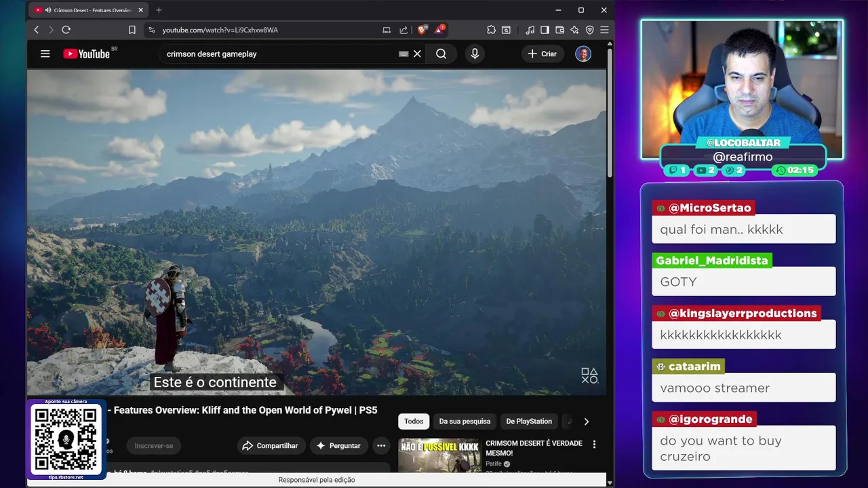Mute the tab with the speaker icon
868x488 pixels.
[x=48, y=10]
